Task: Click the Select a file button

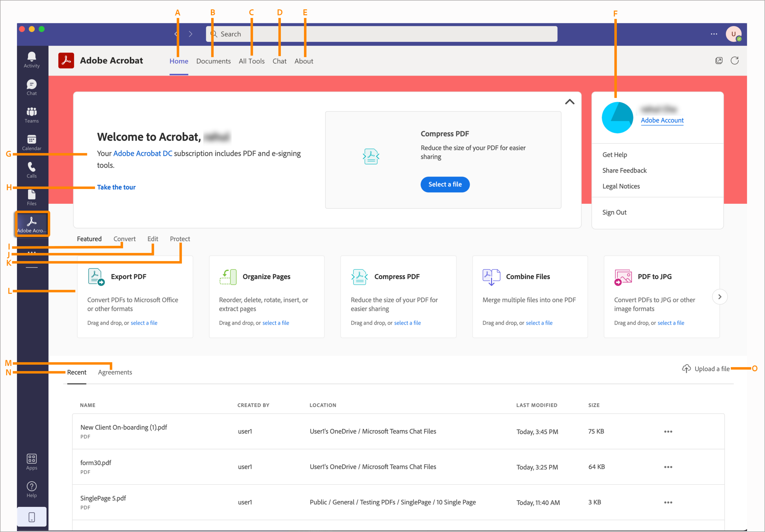Action: [x=445, y=185]
